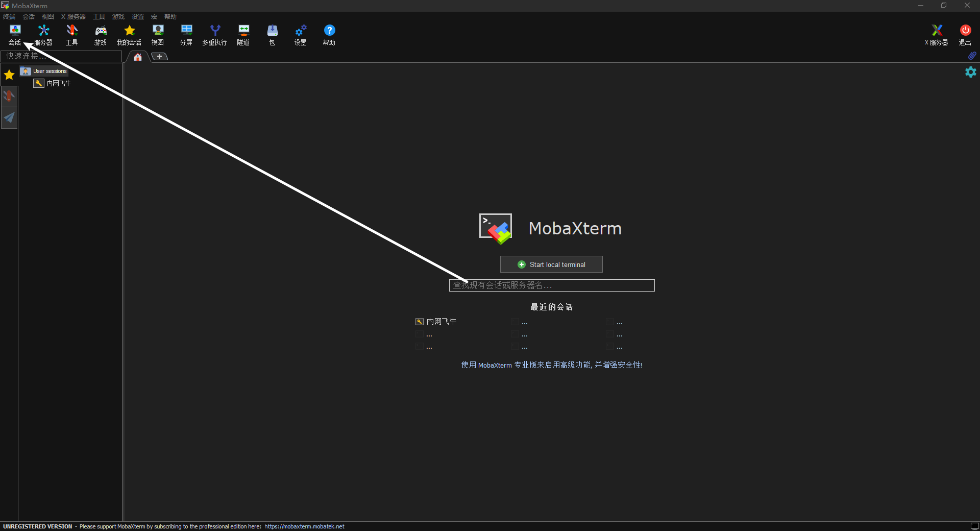Select the 内网飞牛 session in the sidebar tree
This screenshot has width=980, height=531.
click(53, 83)
